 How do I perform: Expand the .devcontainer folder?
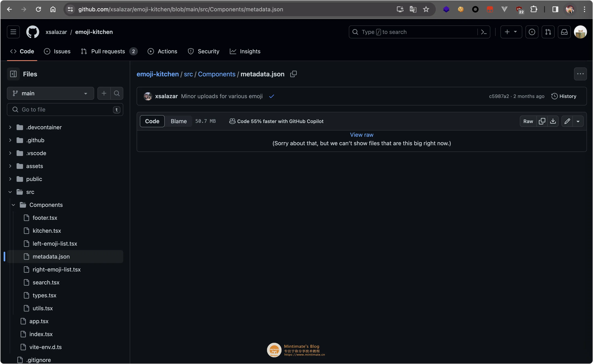(10, 127)
